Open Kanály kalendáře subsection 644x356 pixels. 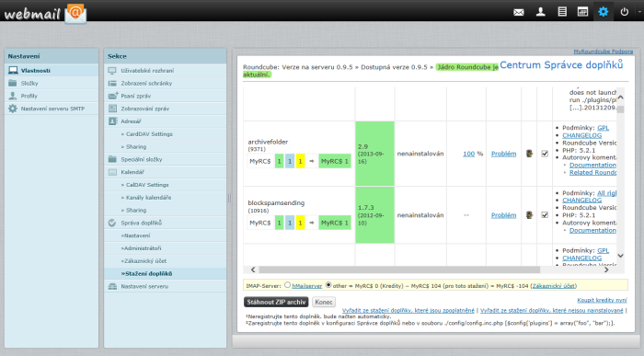tap(165, 198)
